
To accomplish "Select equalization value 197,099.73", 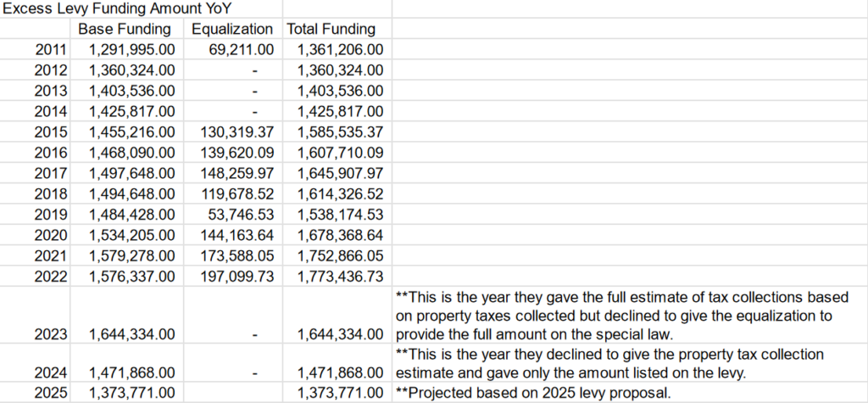I will coord(237,277).
